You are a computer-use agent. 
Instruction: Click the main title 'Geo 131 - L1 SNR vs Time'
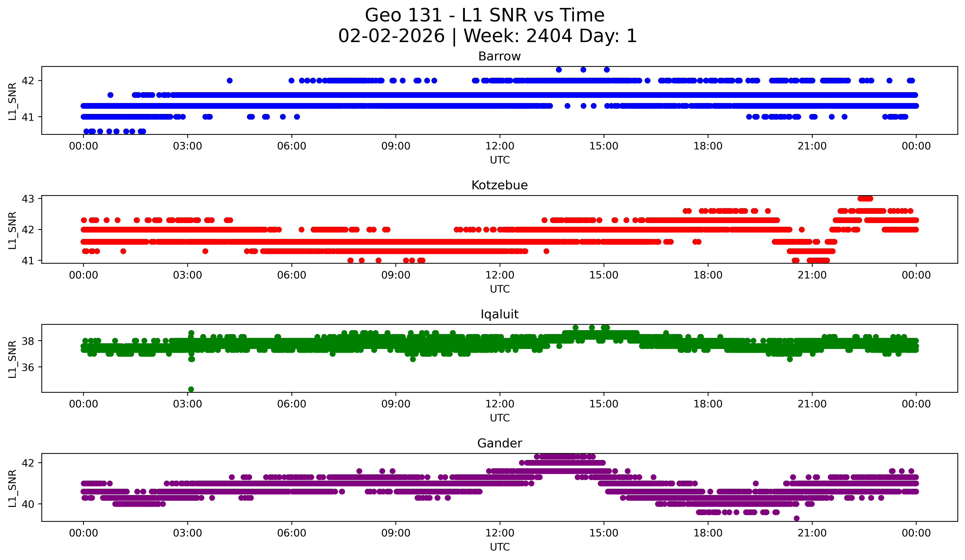[484, 15]
